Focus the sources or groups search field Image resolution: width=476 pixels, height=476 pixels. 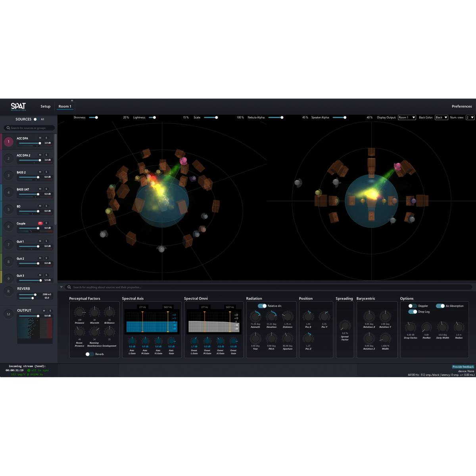click(30, 128)
